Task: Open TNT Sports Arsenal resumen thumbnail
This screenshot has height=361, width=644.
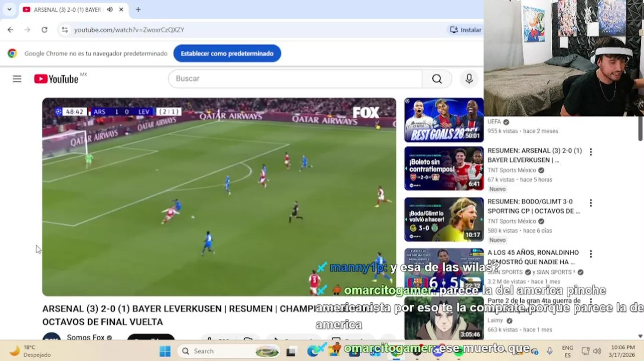Action: coord(444,168)
